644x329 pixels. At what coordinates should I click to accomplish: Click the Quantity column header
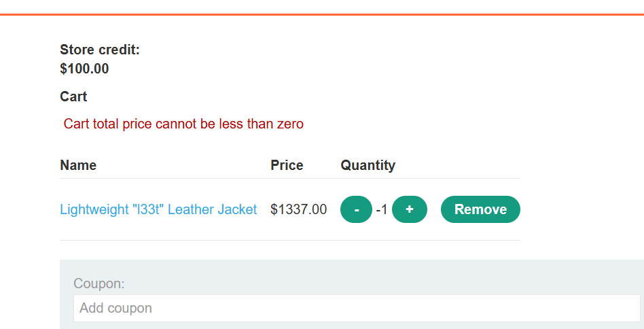click(368, 165)
